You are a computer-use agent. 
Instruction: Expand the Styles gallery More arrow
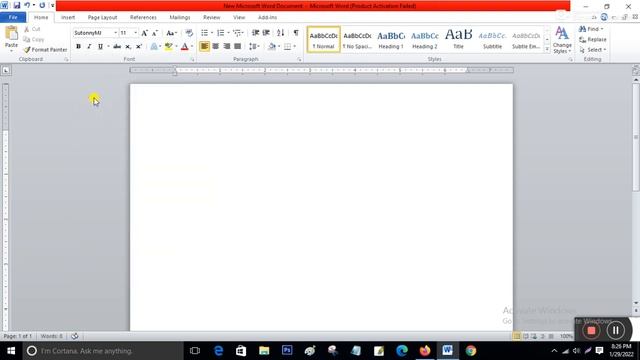(547, 49)
